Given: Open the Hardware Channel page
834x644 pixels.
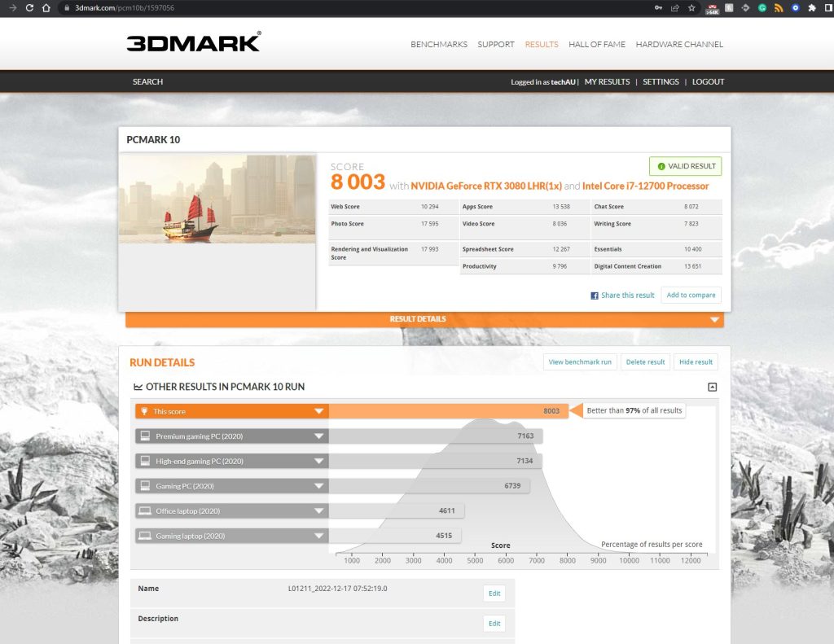Looking at the screenshot, I should pyautogui.click(x=679, y=44).
